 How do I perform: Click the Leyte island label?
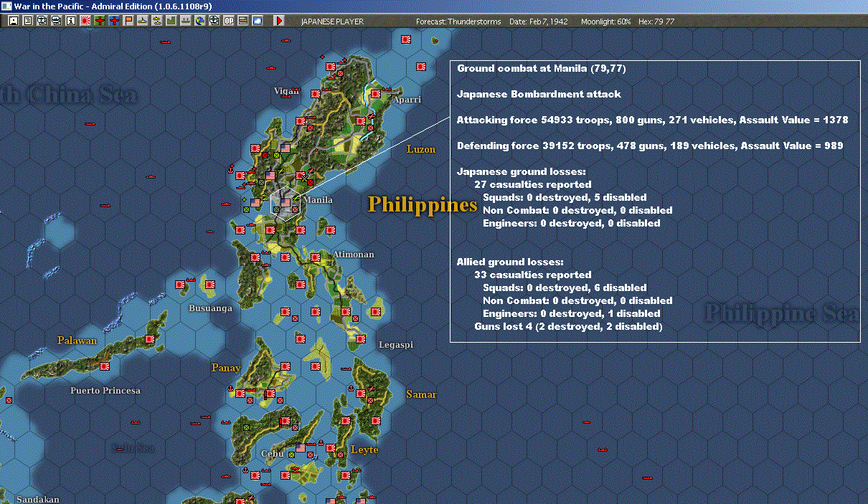coord(364,450)
